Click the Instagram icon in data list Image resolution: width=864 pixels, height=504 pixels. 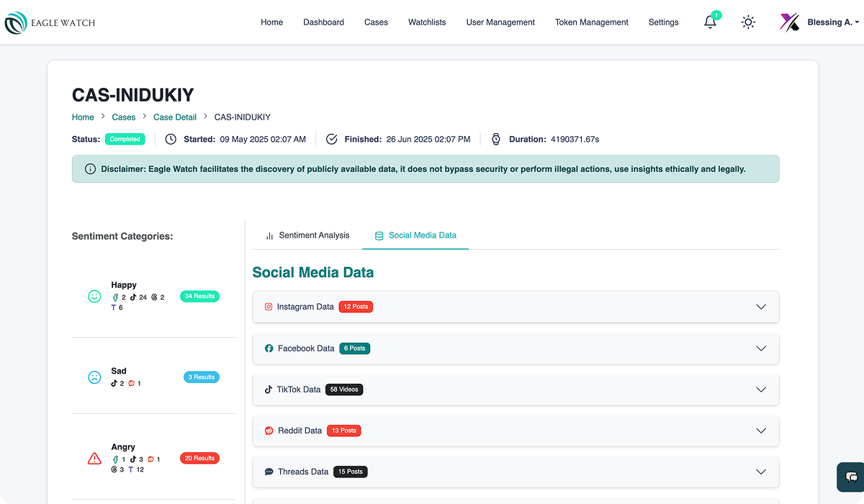(269, 307)
